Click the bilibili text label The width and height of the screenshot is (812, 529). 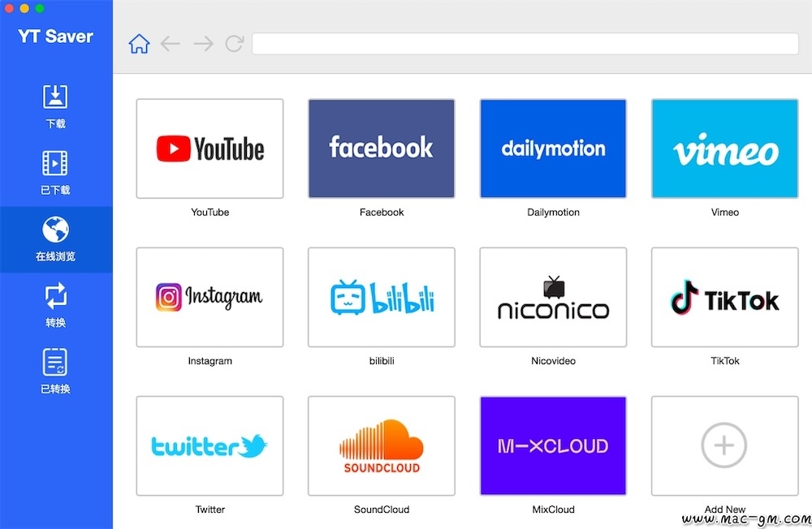382,361
